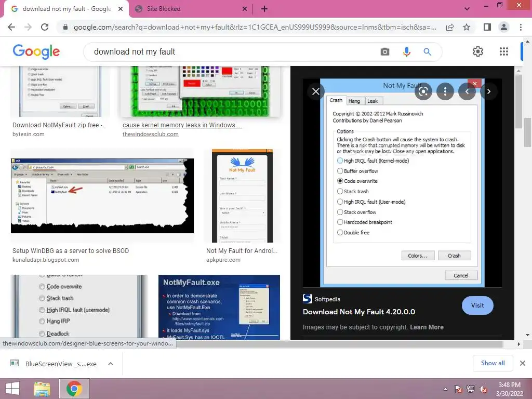Show next image in preview
The image size is (532, 399).
click(488, 91)
